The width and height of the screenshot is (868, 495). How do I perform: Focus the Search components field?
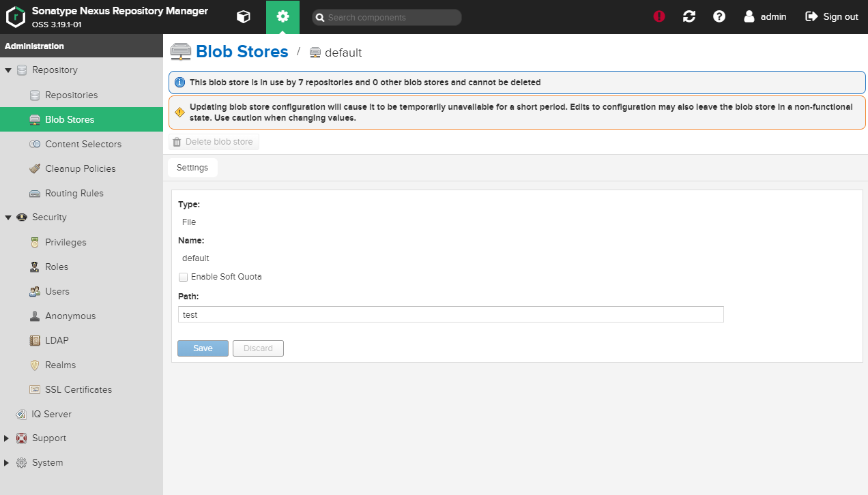[x=387, y=17]
